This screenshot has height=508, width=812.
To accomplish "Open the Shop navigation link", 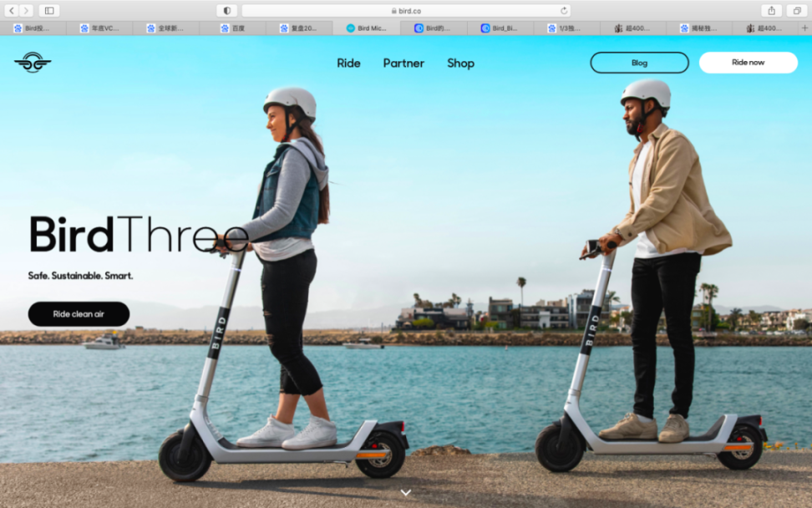I will 460,63.
